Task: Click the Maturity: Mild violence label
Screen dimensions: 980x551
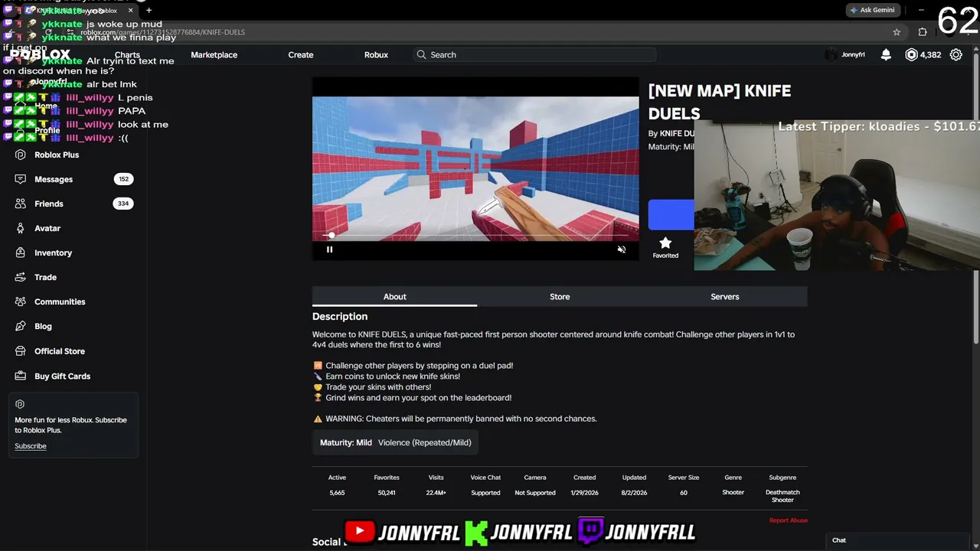Action: pyautogui.click(x=396, y=442)
